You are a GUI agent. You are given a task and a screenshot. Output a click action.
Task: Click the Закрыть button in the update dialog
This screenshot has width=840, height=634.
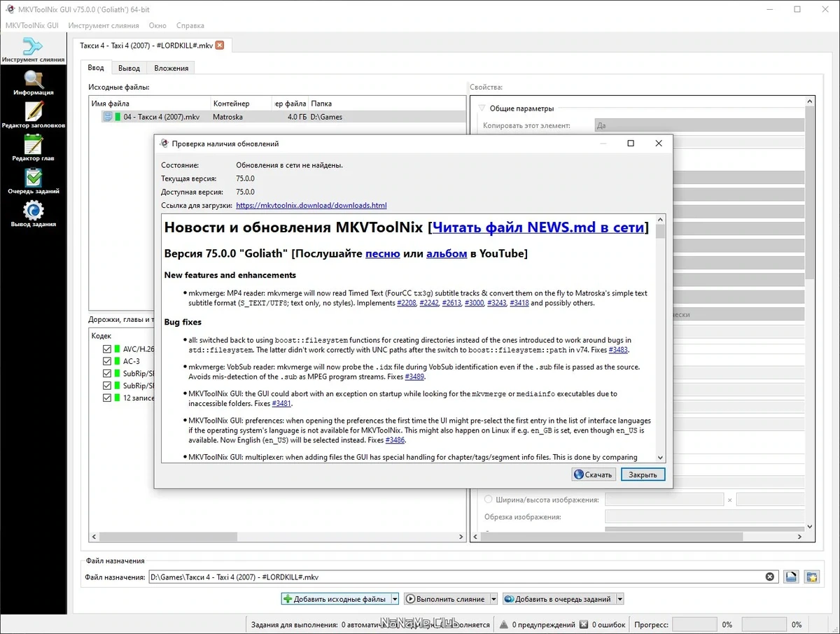click(643, 474)
